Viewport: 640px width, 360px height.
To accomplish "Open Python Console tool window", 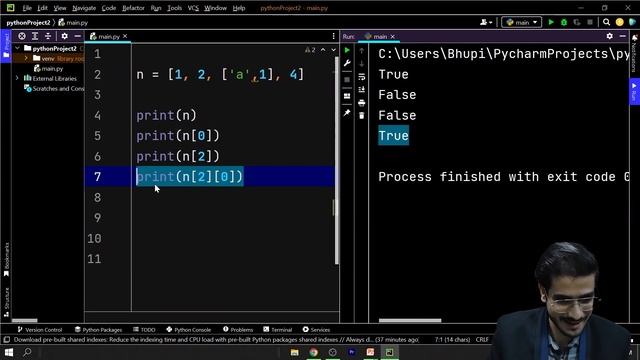I will (189, 329).
